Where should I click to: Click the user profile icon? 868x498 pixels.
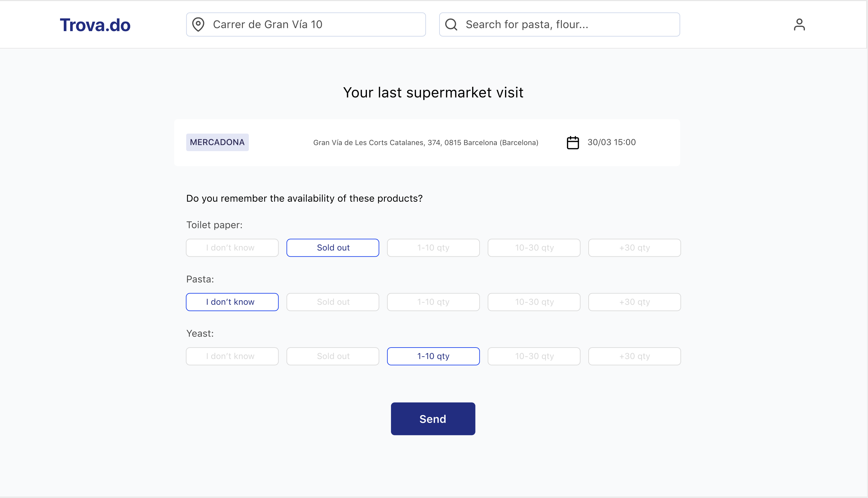pos(799,25)
